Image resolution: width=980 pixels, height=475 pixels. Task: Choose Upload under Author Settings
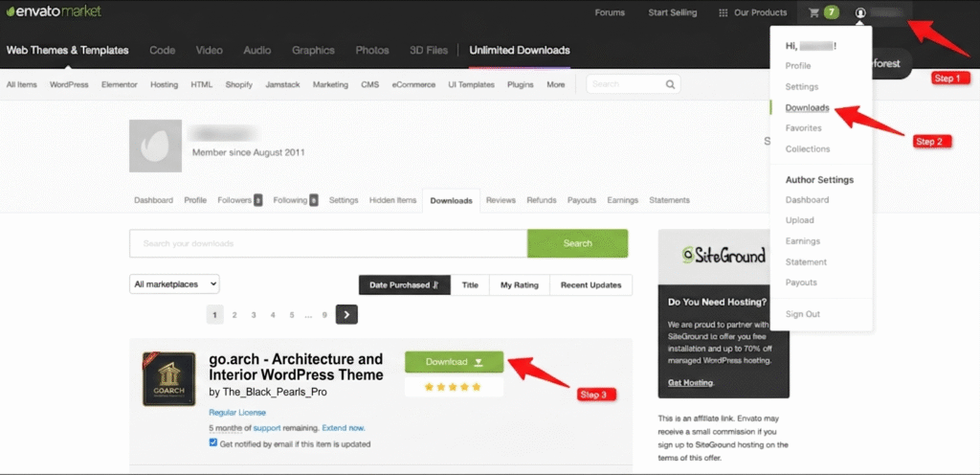[x=800, y=220]
